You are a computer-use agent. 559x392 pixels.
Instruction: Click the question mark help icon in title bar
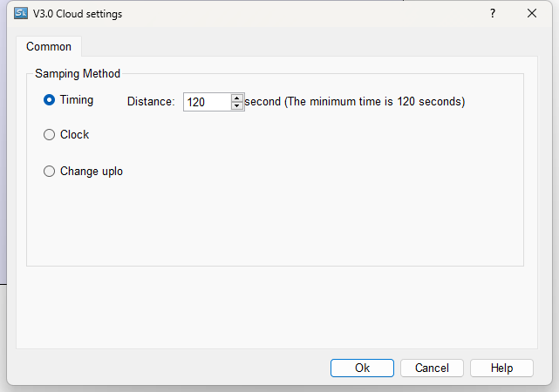pyautogui.click(x=492, y=13)
